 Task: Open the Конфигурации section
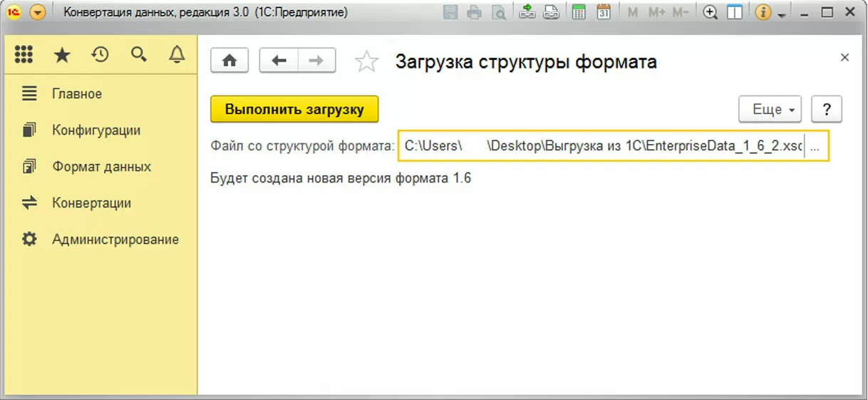coord(95,130)
